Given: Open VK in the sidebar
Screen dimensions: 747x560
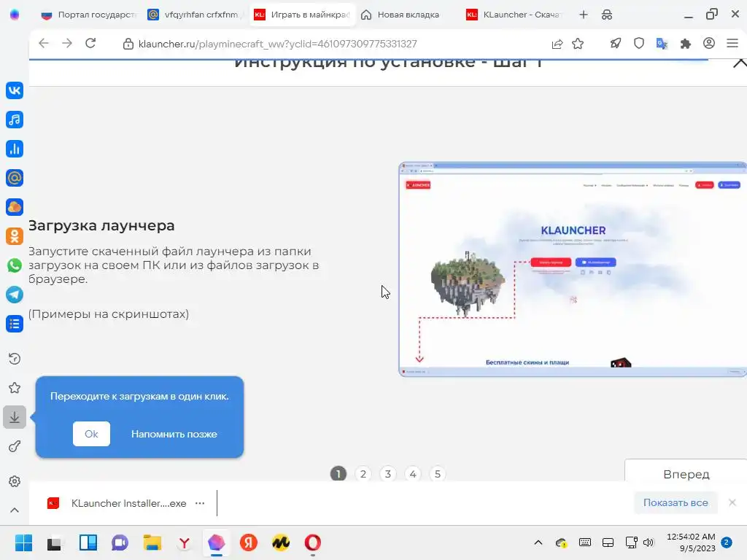Looking at the screenshot, I should (x=15, y=90).
